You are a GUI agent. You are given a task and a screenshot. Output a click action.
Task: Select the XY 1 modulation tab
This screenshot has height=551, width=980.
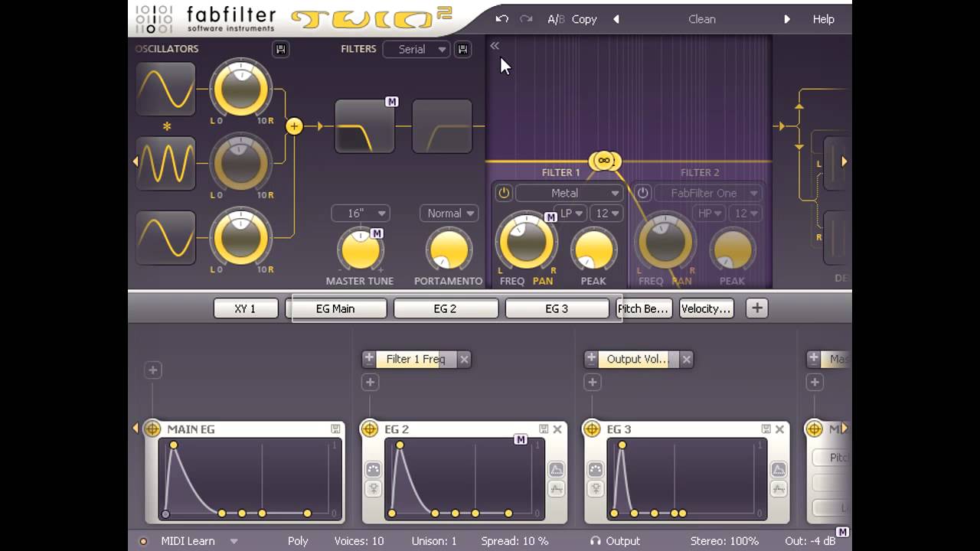pos(245,308)
